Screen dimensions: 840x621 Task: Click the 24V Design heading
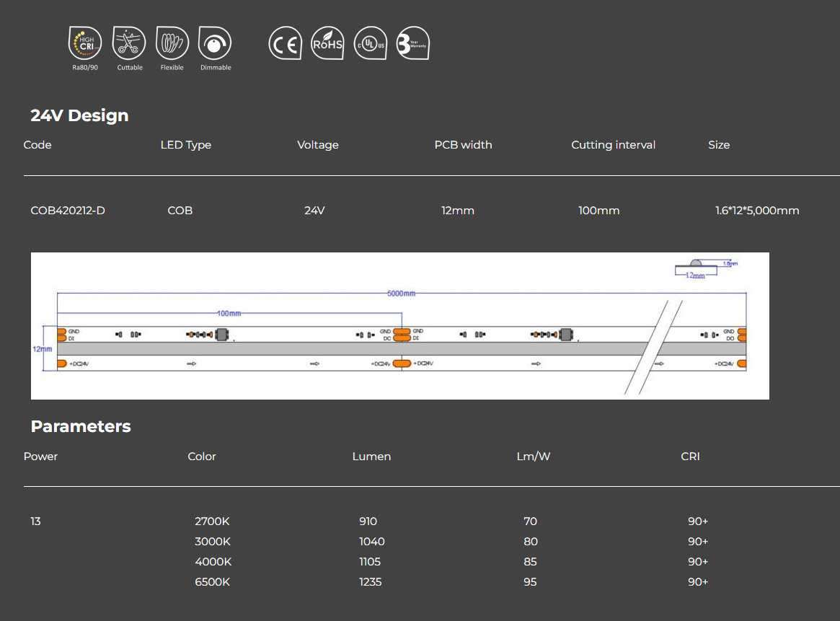[79, 115]
